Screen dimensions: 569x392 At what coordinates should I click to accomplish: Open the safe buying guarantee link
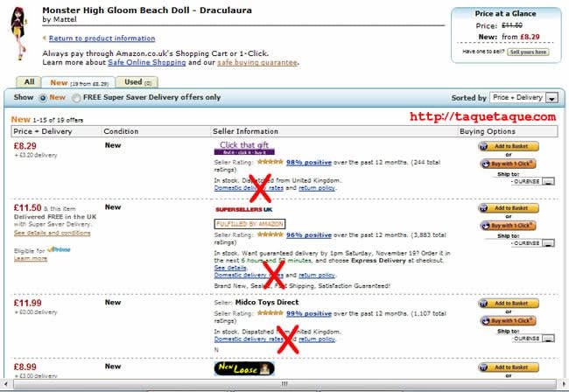pos(257,62)
